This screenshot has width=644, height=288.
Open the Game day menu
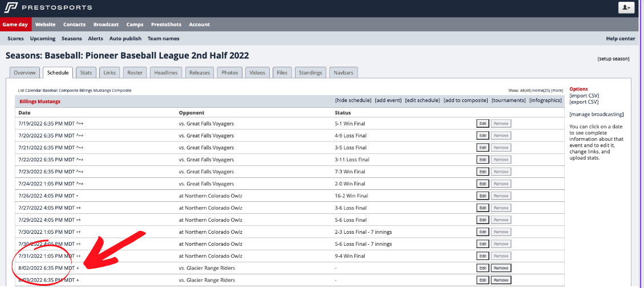(15, 25)
